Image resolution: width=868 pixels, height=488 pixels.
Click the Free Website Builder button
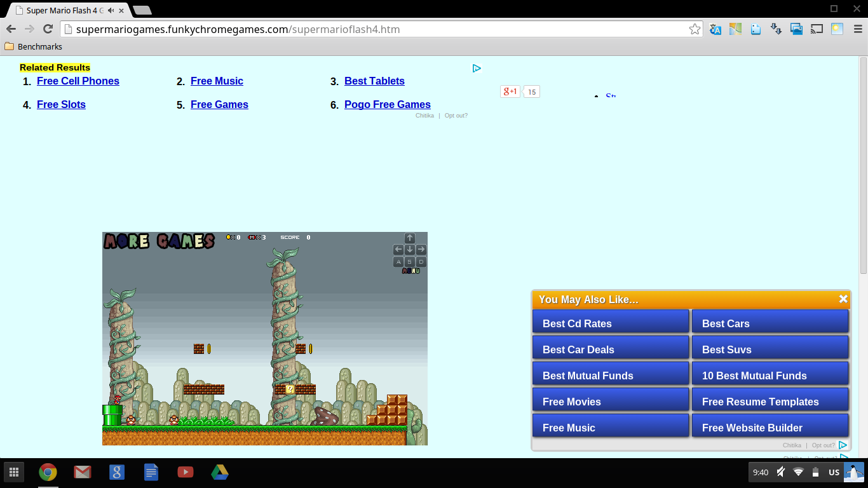pos(770,426)
